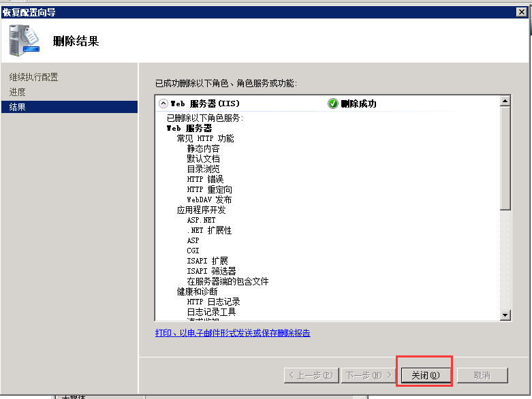Click the results list scroll up arrow

tap(505, 101)
